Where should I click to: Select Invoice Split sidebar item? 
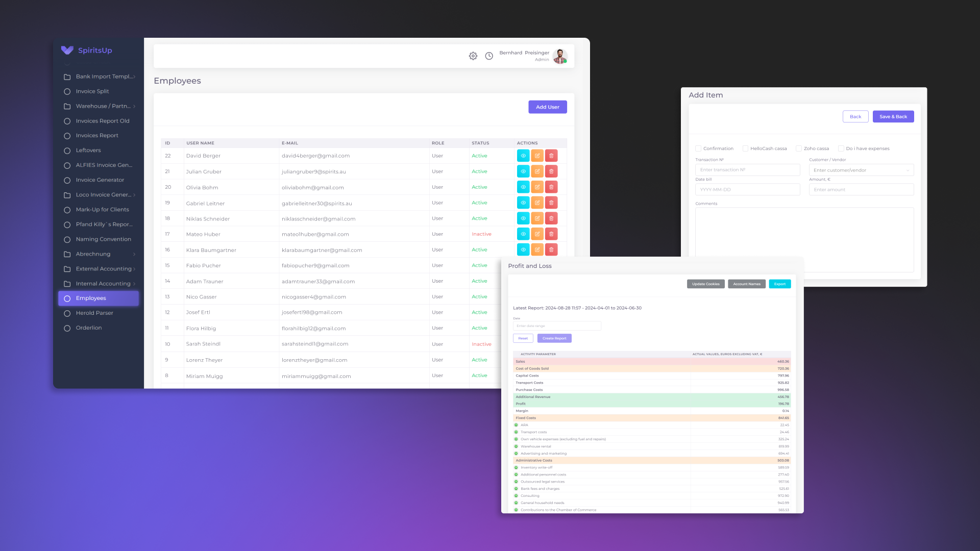click(92, 91)
